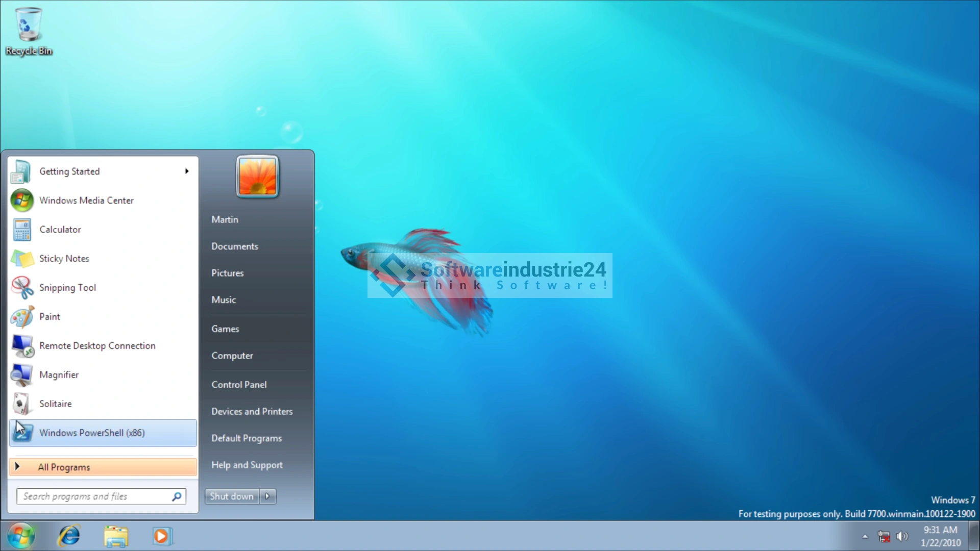Expand Getting Started submenu arrow
Viewport: 980px width, 551px height.
[x=187, y=171]
